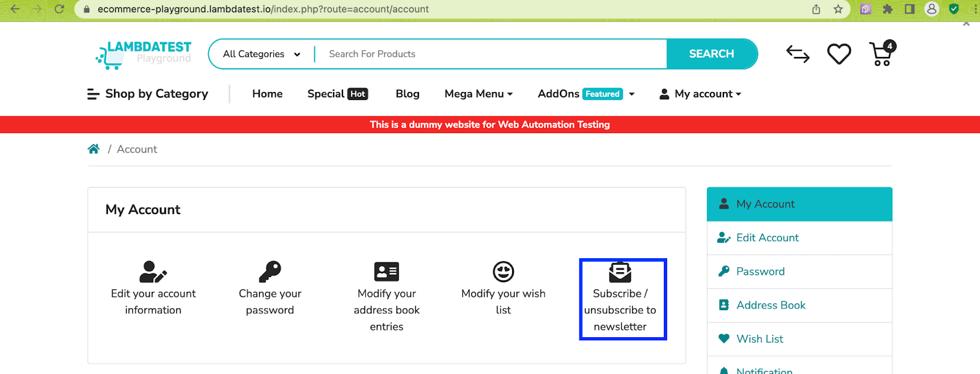
Task: Select Wish List in the sidebar
Action: (x=799, y=339)
